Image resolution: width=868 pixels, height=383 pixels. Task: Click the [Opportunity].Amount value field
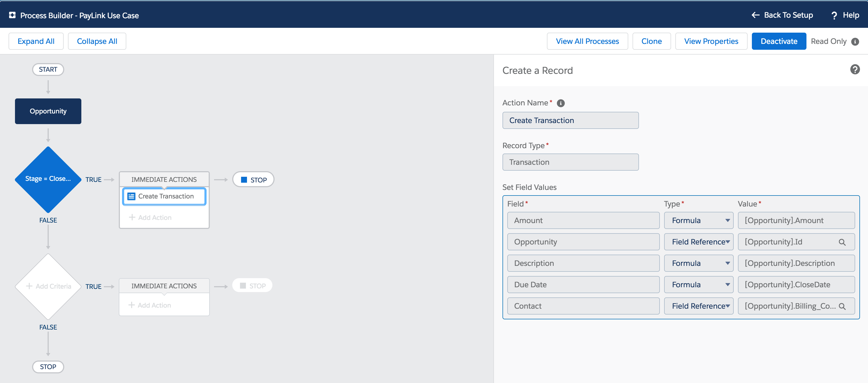[x=796, y=221]
